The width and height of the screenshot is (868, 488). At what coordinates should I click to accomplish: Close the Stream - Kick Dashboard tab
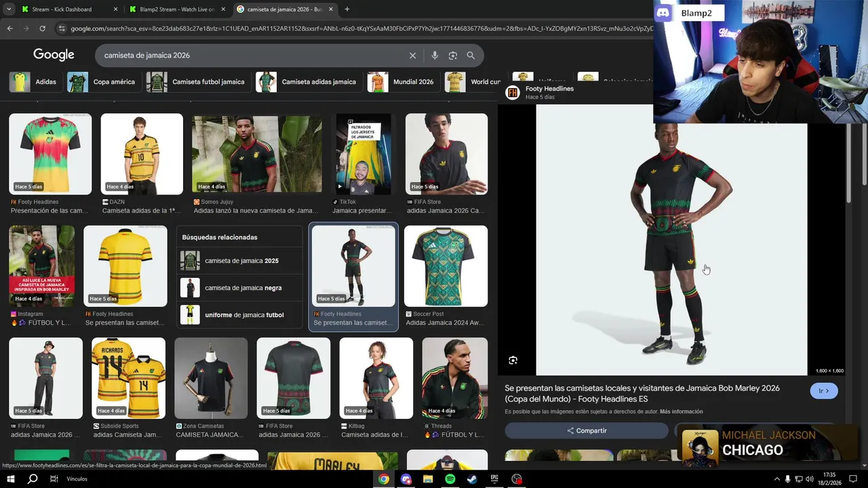tap(115, 9)
